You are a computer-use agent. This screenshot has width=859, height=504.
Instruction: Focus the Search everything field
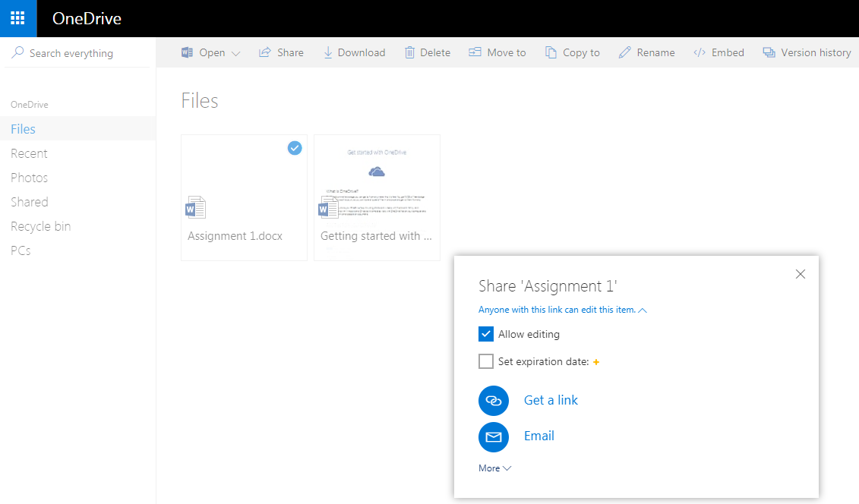pos(77,53)
